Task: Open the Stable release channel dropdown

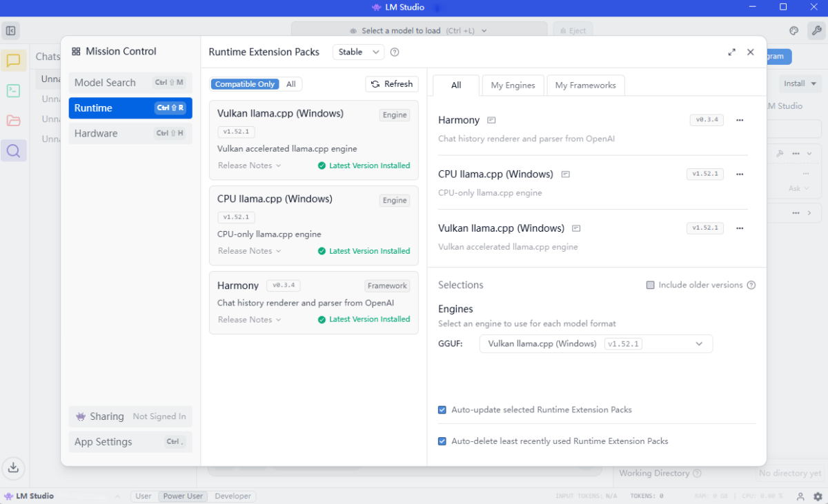Action: point(359,52)
